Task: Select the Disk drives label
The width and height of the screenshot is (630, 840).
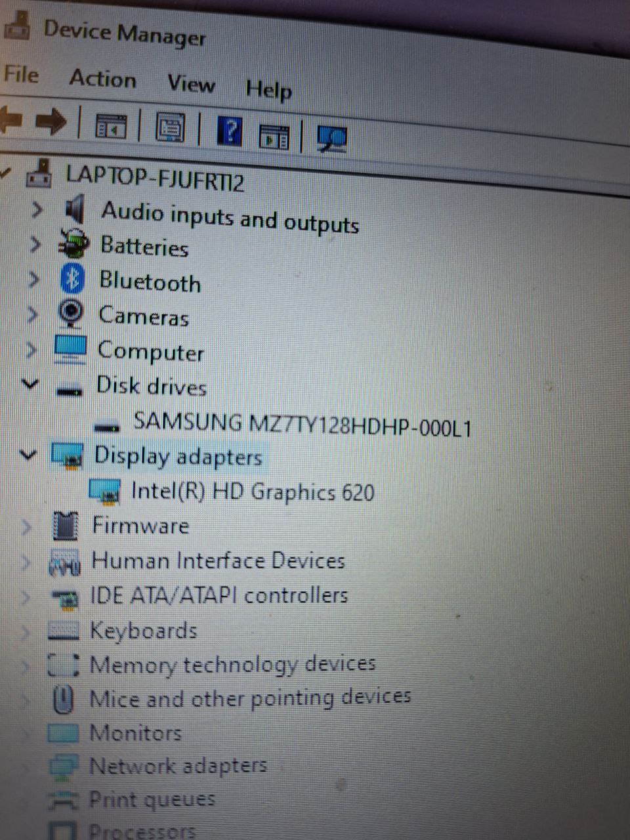Action: [152, 386]
